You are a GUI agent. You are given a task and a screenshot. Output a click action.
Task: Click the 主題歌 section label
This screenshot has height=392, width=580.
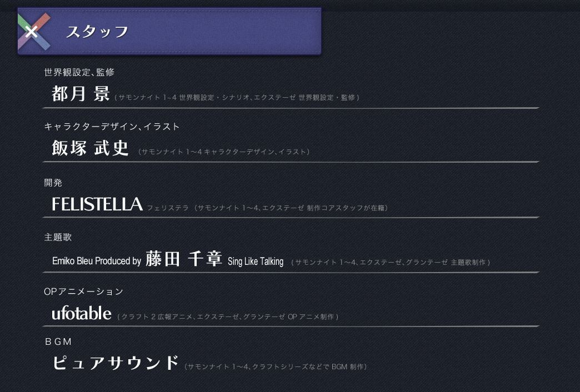58,237
